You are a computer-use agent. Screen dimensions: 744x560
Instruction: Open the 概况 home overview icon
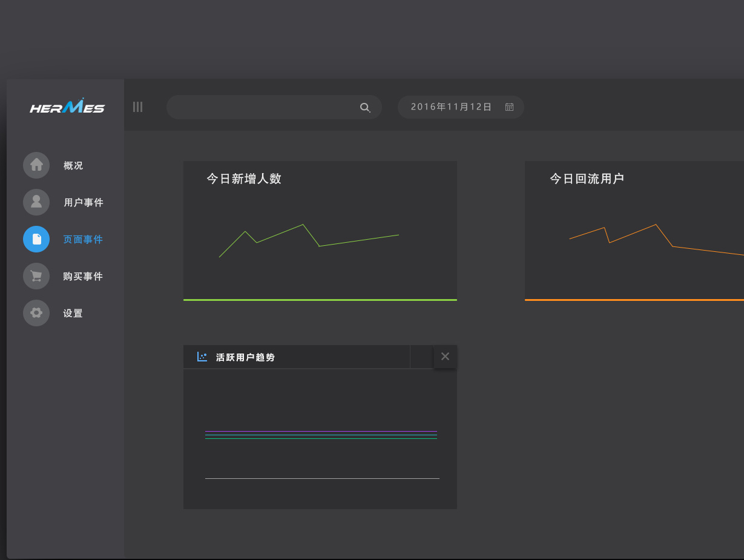click(x=36, y=165)
